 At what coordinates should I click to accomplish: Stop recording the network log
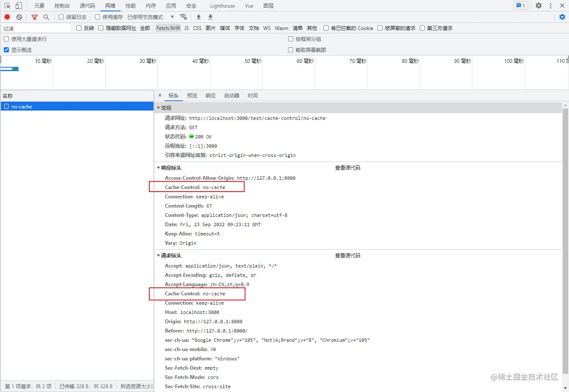coord(7,17)
